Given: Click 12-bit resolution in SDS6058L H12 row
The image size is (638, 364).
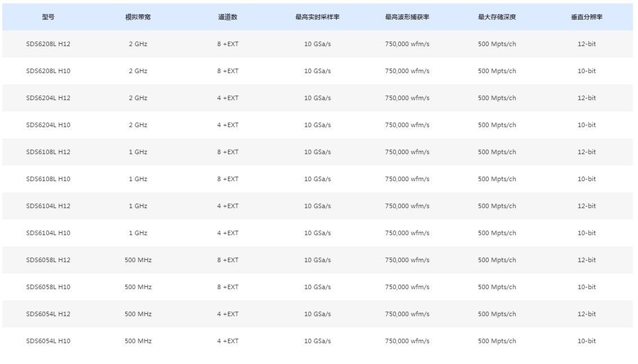Looking at the screenshot, I should [587, 260].
